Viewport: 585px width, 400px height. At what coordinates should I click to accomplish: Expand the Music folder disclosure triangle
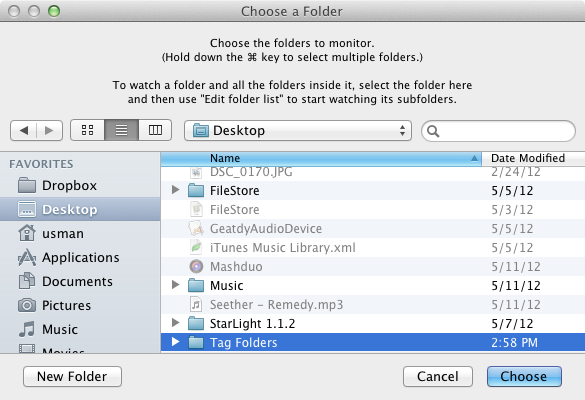point(175,285)
